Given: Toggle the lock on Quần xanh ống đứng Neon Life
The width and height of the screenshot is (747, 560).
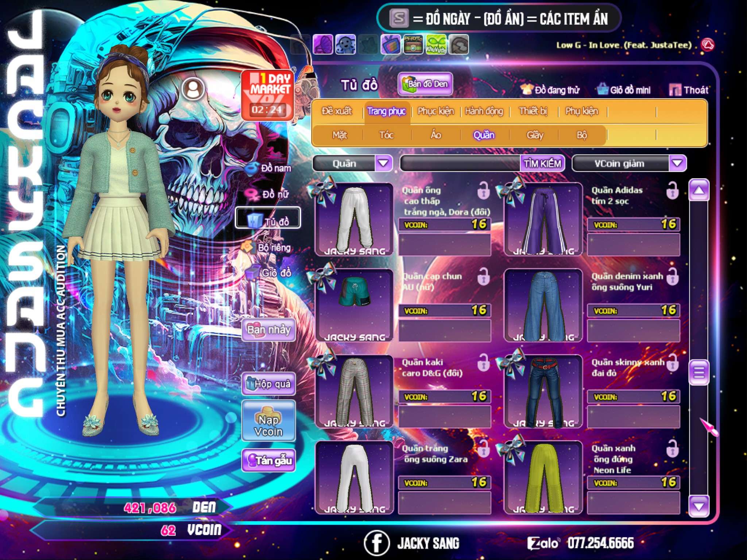Looking at the screenshot, I should pyautogui.click(x=672, y=449).
